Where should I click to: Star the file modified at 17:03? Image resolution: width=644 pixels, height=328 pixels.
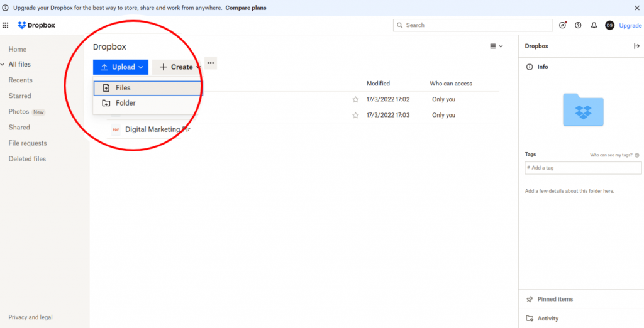point(355,115)
